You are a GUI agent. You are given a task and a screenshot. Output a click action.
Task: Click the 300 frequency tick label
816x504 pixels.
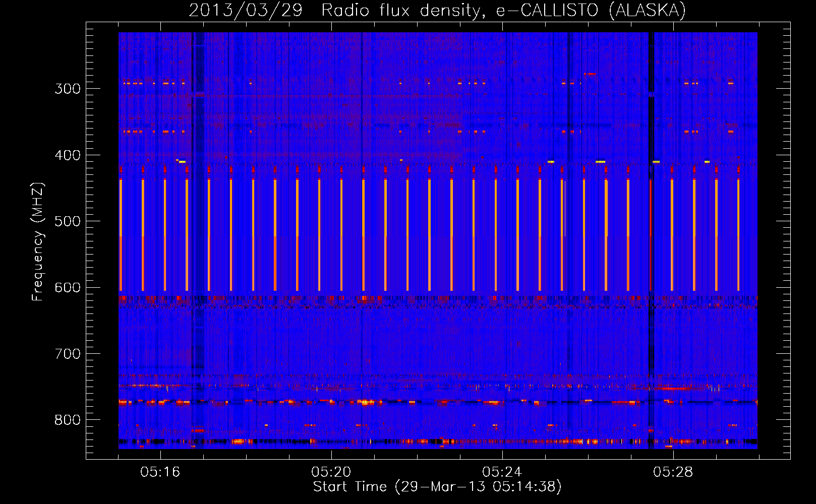[x=68, y=89]
